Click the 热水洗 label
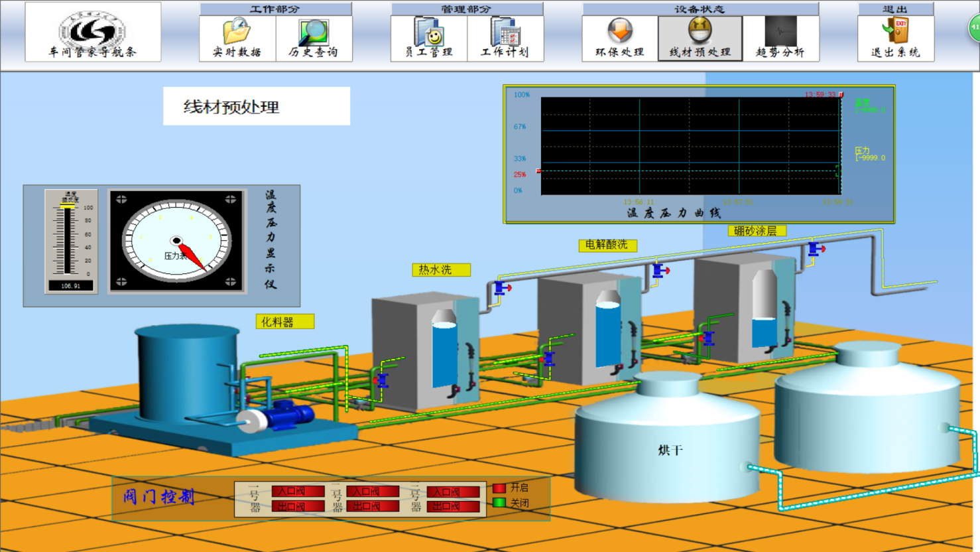The image size is (980, 552). click(x=441, y=270)
